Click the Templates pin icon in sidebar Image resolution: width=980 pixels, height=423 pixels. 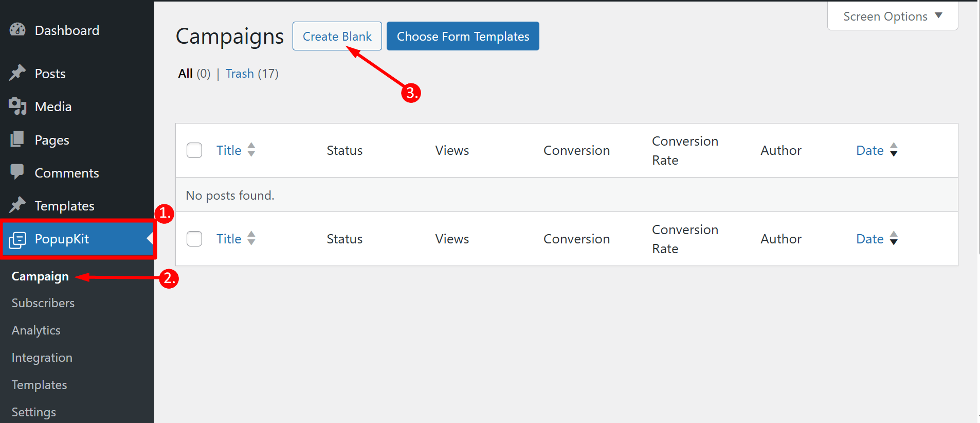(17, 205)
